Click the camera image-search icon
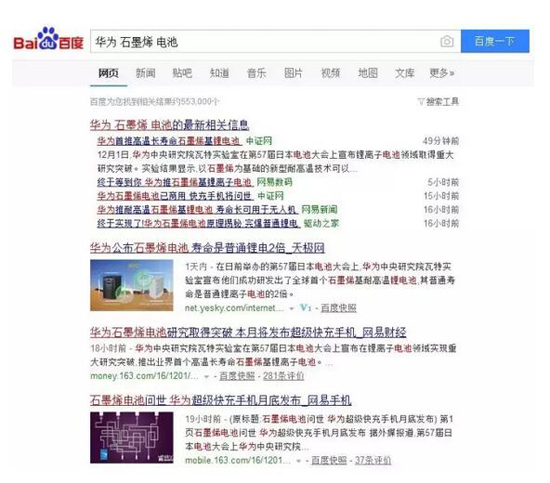Viewport: 550px width, 483px height. pos(447,41)
